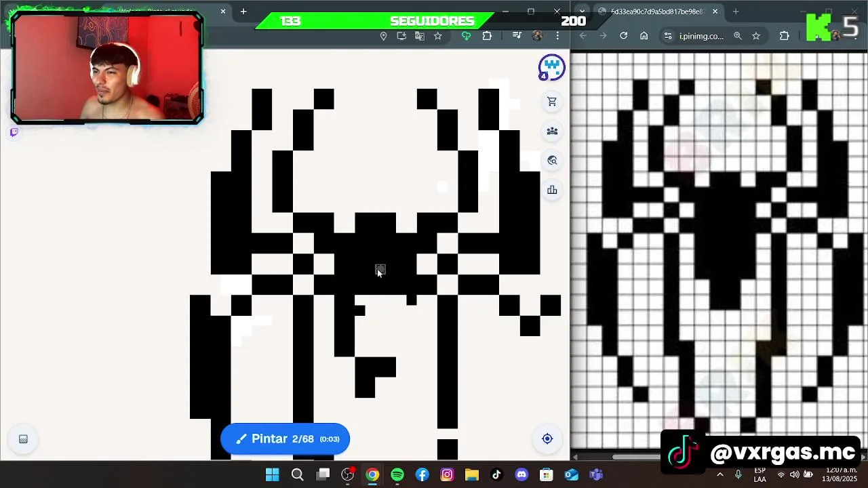Open extensions puzzle icon in right browser
Screen dimensions: 868x488
pyautogui.click(x=785, y=36)
